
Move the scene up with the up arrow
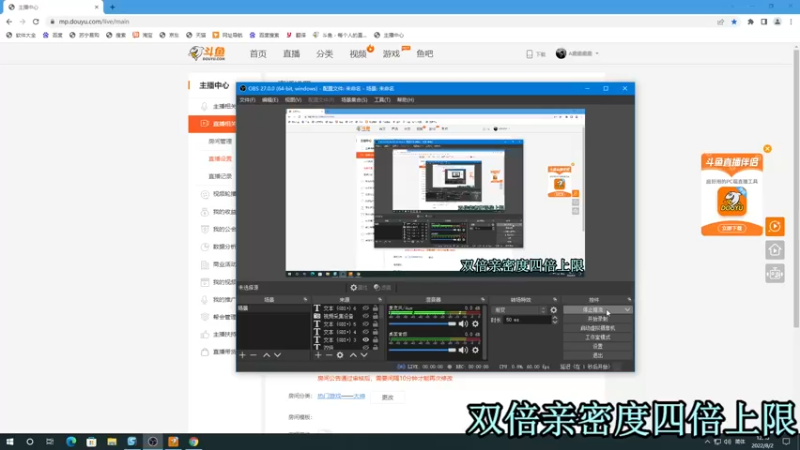point(266,355)
